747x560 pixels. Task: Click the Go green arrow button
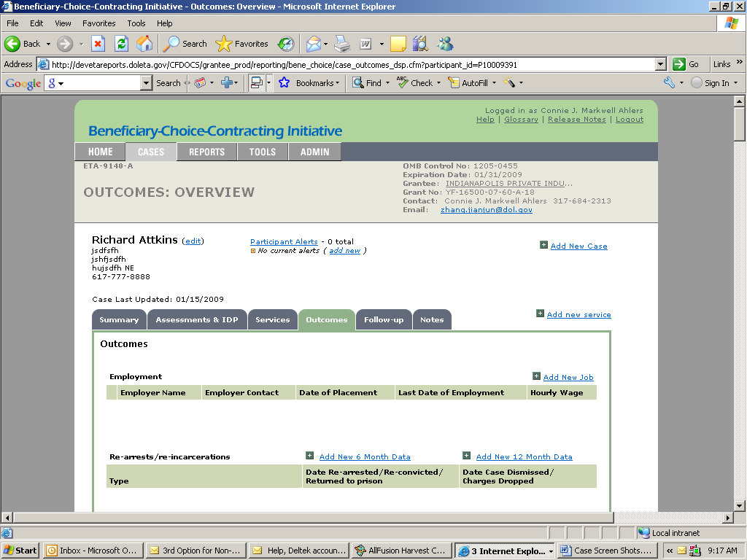pos(679,64)
